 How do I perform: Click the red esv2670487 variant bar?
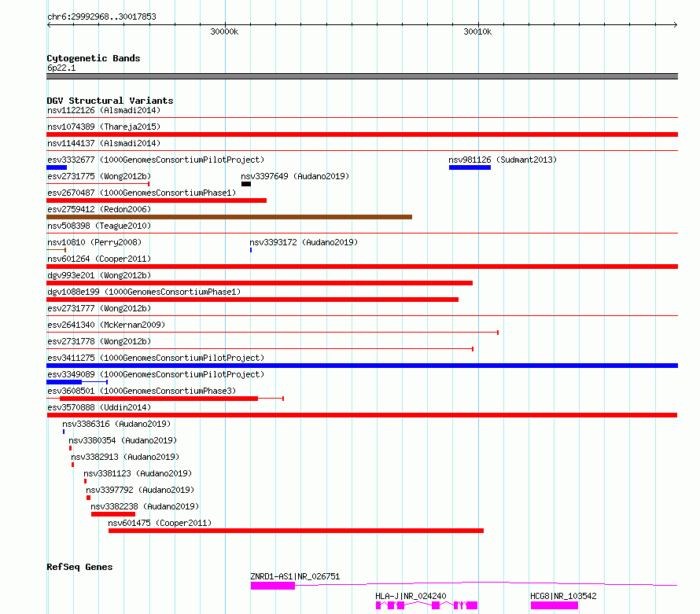(157, 200)
